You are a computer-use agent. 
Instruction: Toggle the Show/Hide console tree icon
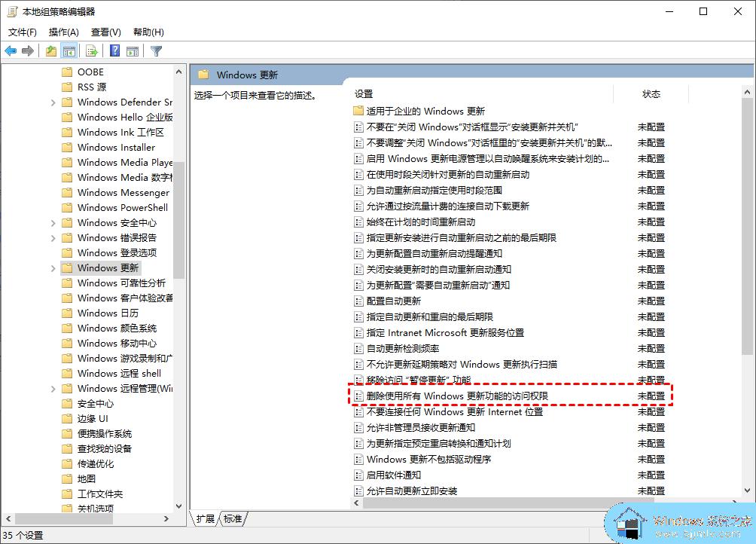tap(69, 50)
